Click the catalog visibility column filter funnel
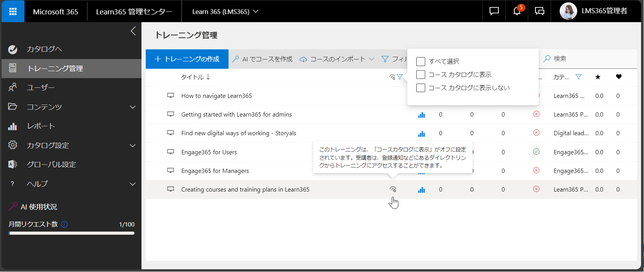Screen dimensions: 644x272 (400, 77)
